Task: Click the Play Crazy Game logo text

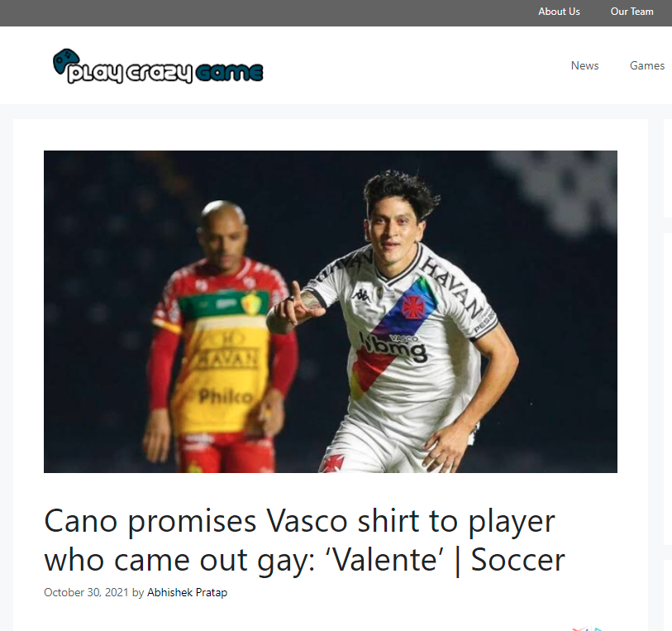Action: (x=165, y=73)
